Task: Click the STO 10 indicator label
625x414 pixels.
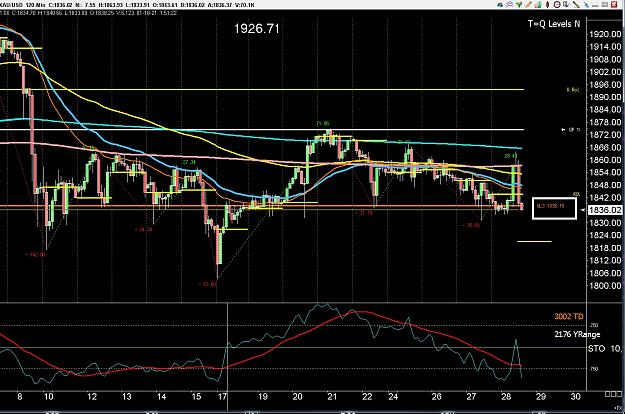Action: [604, 349]
